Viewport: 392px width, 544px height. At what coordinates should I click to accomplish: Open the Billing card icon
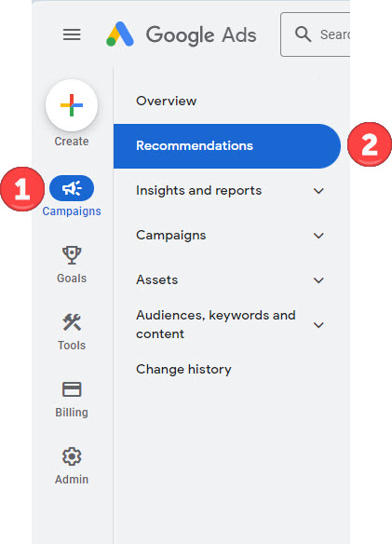point(72,389)
